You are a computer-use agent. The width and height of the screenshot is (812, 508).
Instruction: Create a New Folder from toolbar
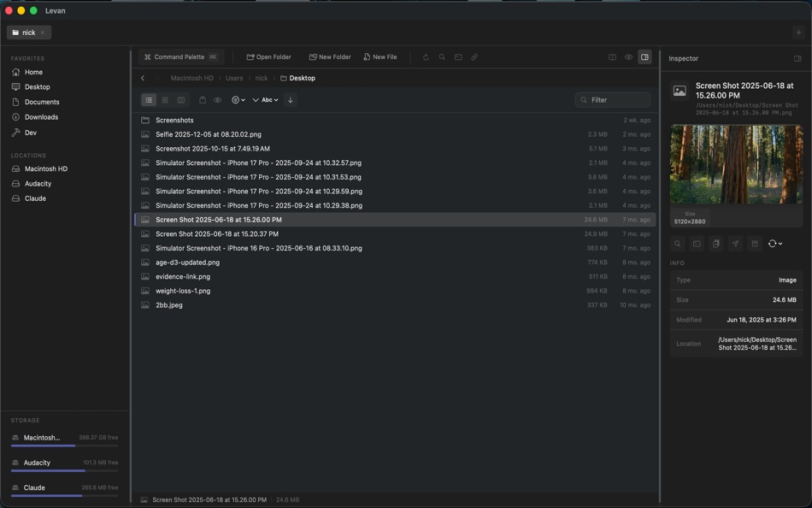[x=330, y=57]
